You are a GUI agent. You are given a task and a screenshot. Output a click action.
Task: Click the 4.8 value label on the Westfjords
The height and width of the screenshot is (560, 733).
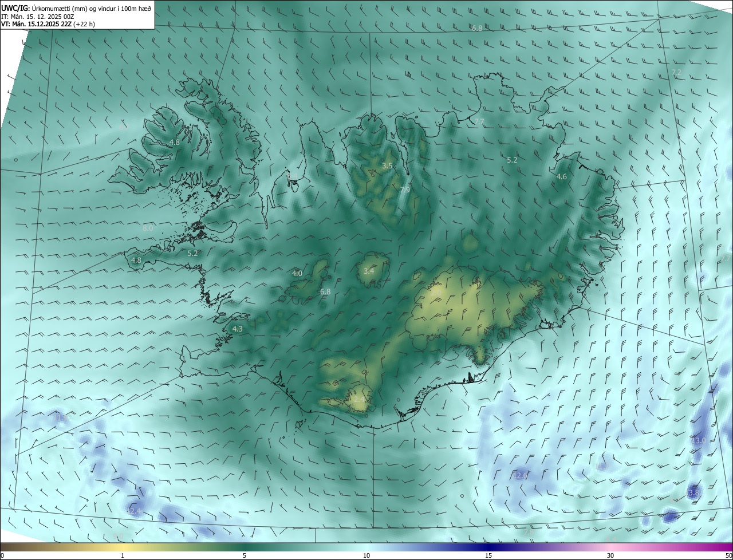point(175,142)
